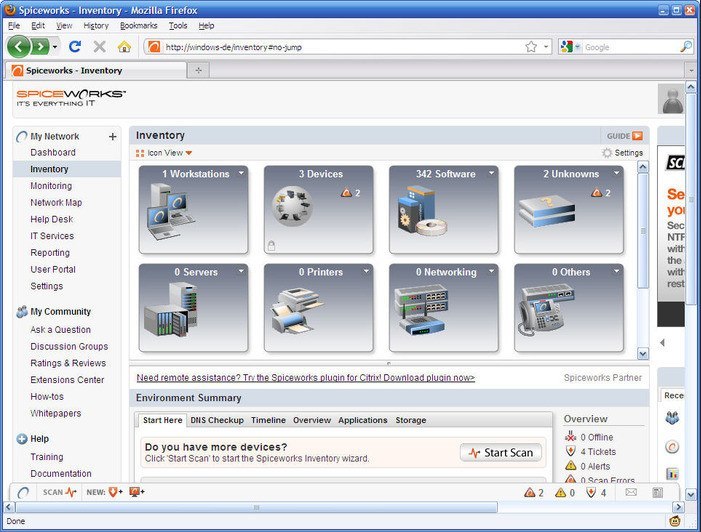Create new ticket from bottom toolbar
The width and height of the screenshot is (701, 532).
coord(115,492)
